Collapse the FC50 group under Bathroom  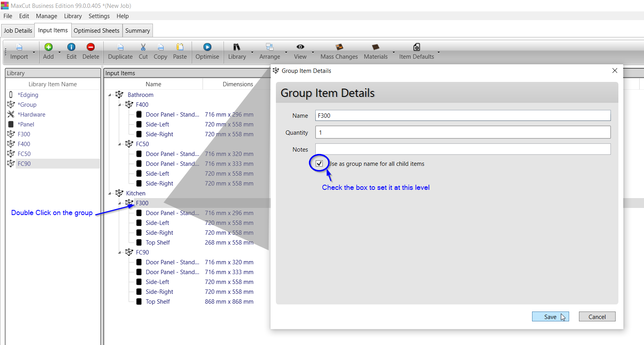click(x=120, y=144)
